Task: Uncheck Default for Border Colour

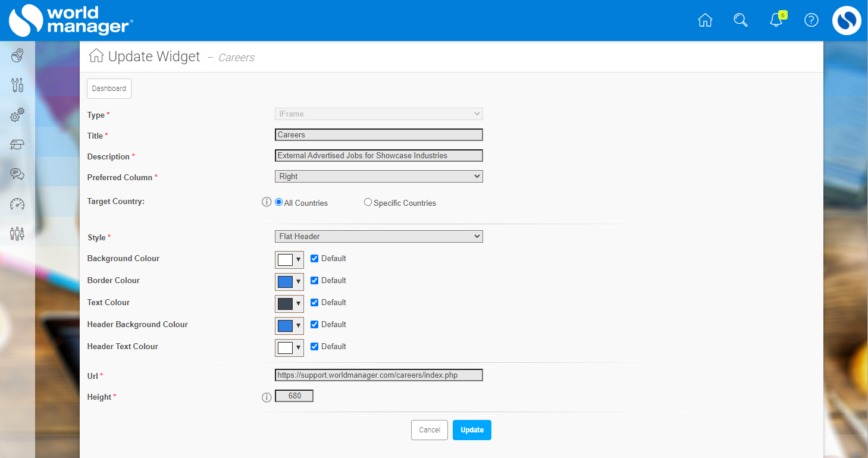Action: (314, 280)
